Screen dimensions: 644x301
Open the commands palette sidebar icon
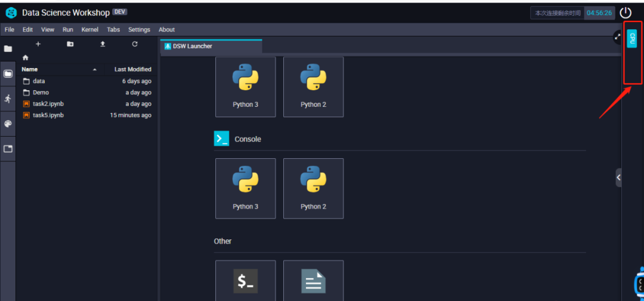tap(8, 124)
